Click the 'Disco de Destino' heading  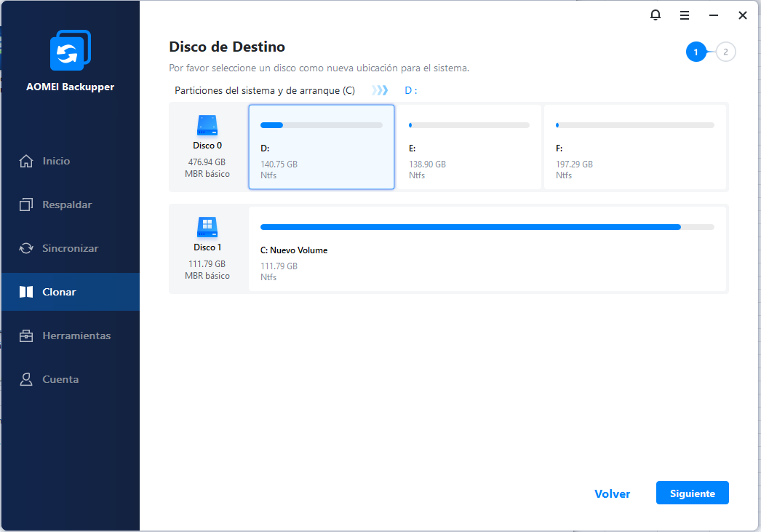tap(227, 47)
